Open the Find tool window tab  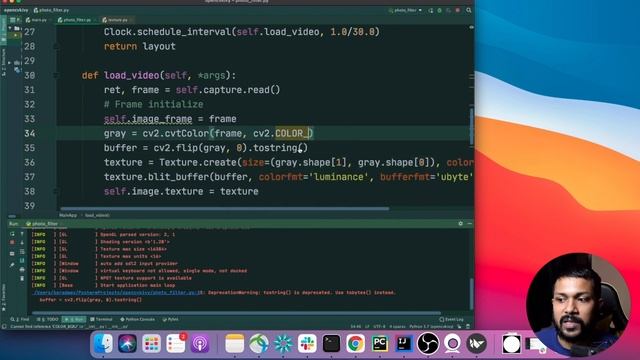point(20,319)
